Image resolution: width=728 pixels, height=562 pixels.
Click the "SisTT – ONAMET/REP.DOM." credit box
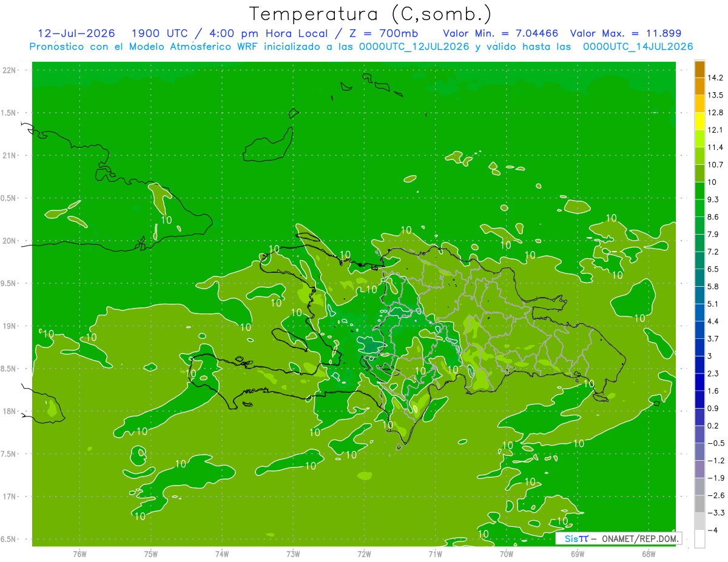[x=618, y=538]
